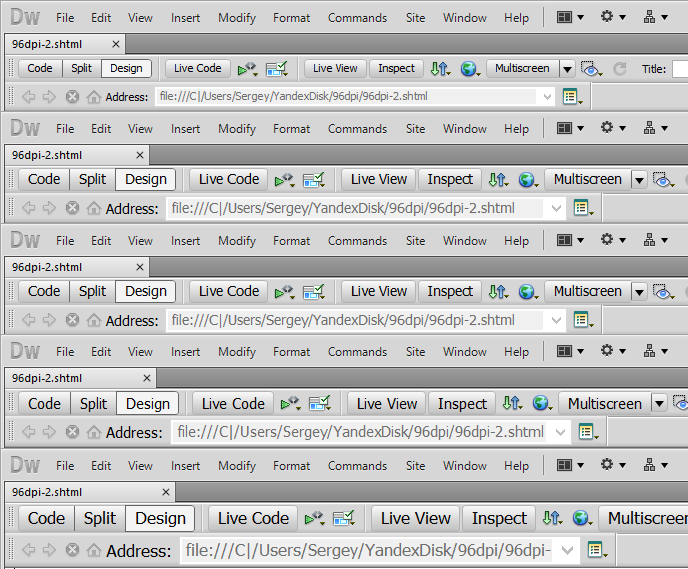The height and width of the screenshot is (569, 688).
Task: Enable Inspect mode in the top strip
Action: tap(396, 68)
